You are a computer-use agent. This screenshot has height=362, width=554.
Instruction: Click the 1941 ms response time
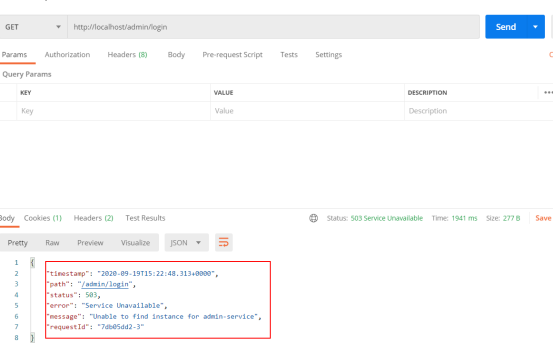coord(464,218)
